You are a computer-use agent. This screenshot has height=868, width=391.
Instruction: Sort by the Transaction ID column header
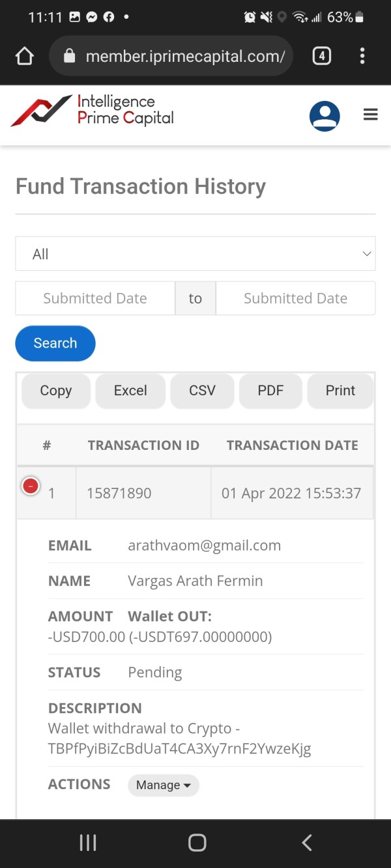[143, 445]
